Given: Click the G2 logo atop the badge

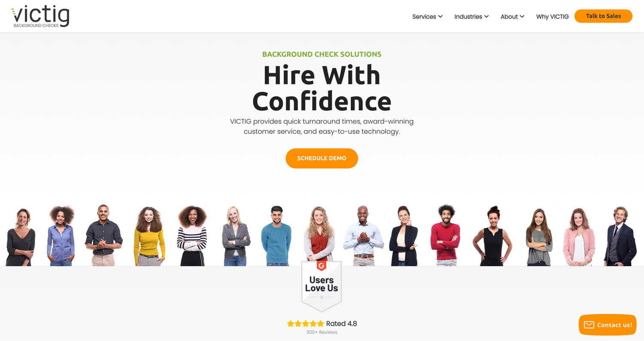Looking at the screenshot, I should (x=322, y=266).
